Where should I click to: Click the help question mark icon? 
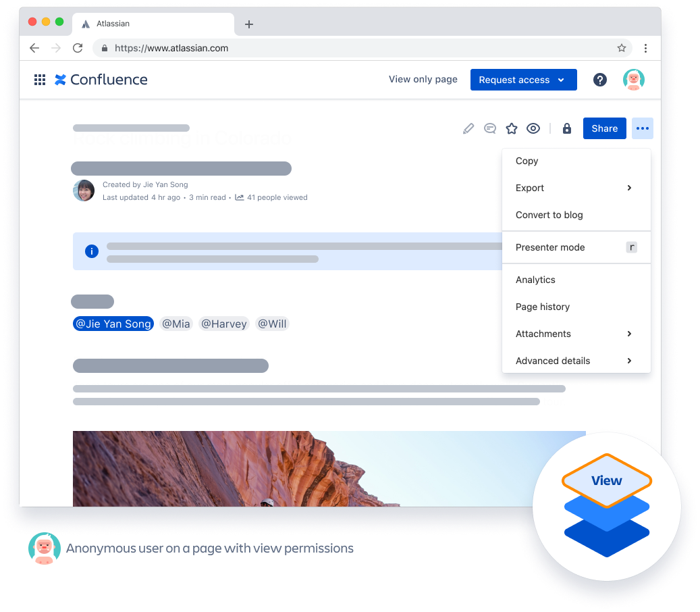tap(599, 80)
